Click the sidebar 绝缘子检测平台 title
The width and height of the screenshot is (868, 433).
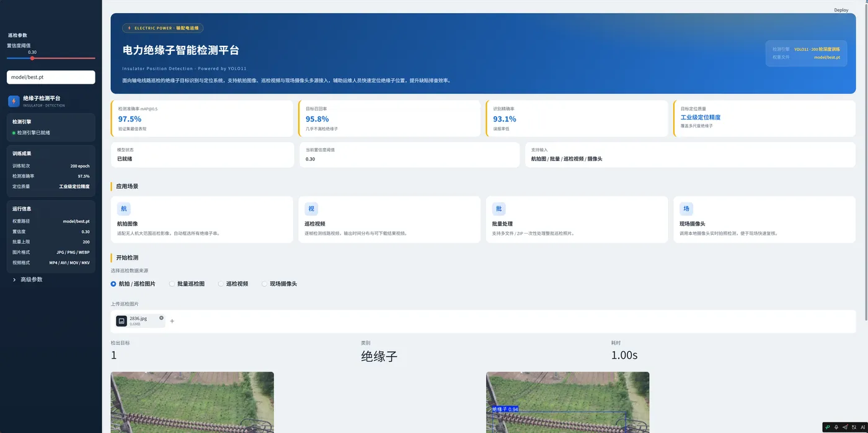42,98
